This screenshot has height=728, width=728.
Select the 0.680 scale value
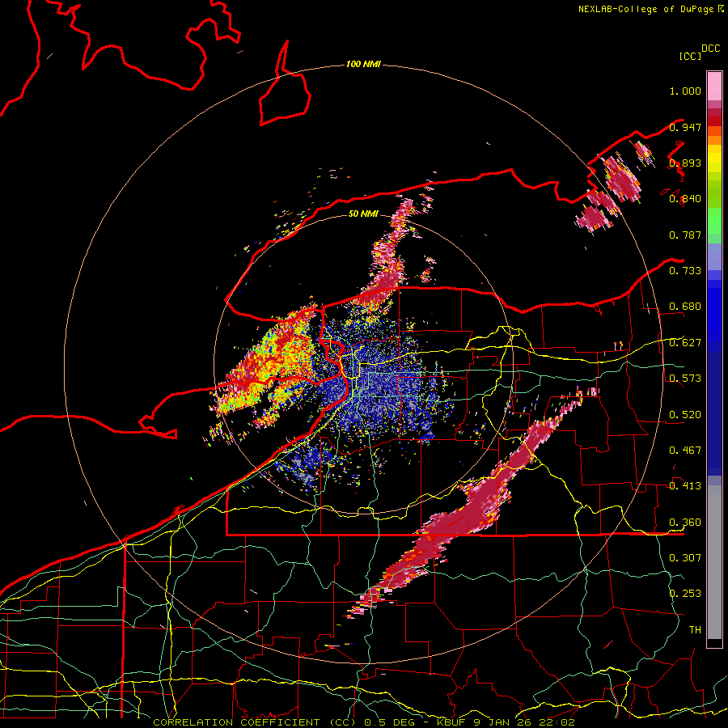point(685,307)
